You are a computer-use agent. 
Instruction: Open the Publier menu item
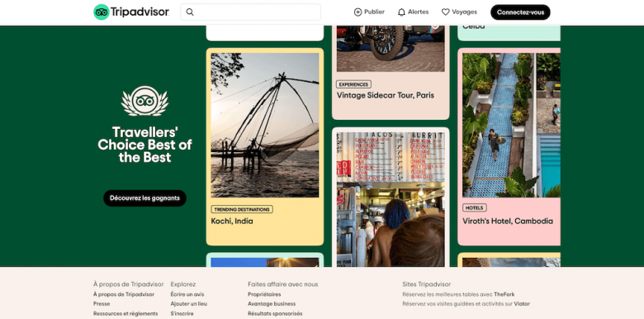369,12
